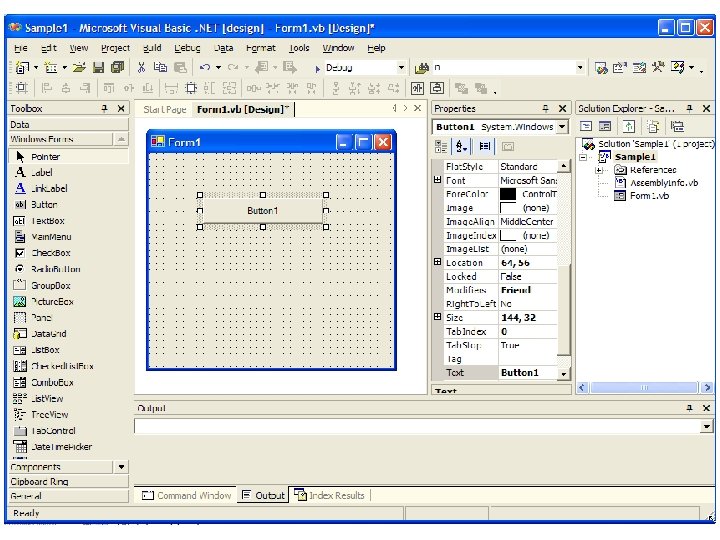
Task: Pick the LinkLabel control in Toolbox
Action: (x=68, y=188)
